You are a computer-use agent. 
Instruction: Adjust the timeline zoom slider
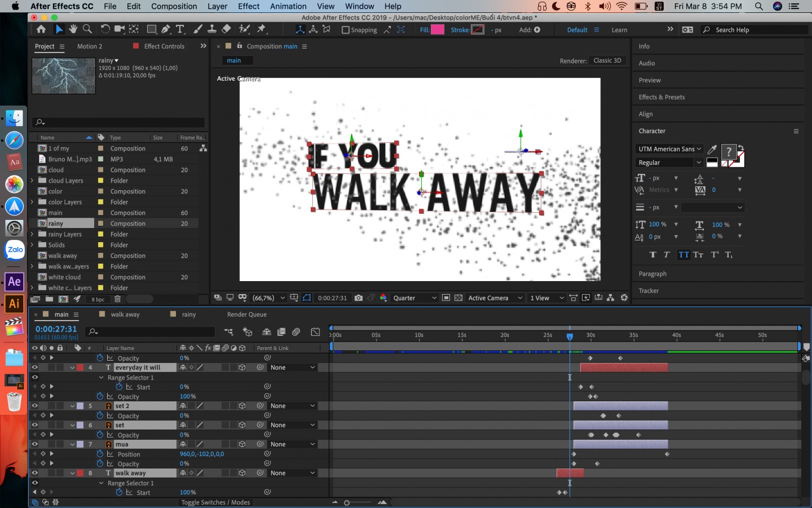(x=346, y=503)
